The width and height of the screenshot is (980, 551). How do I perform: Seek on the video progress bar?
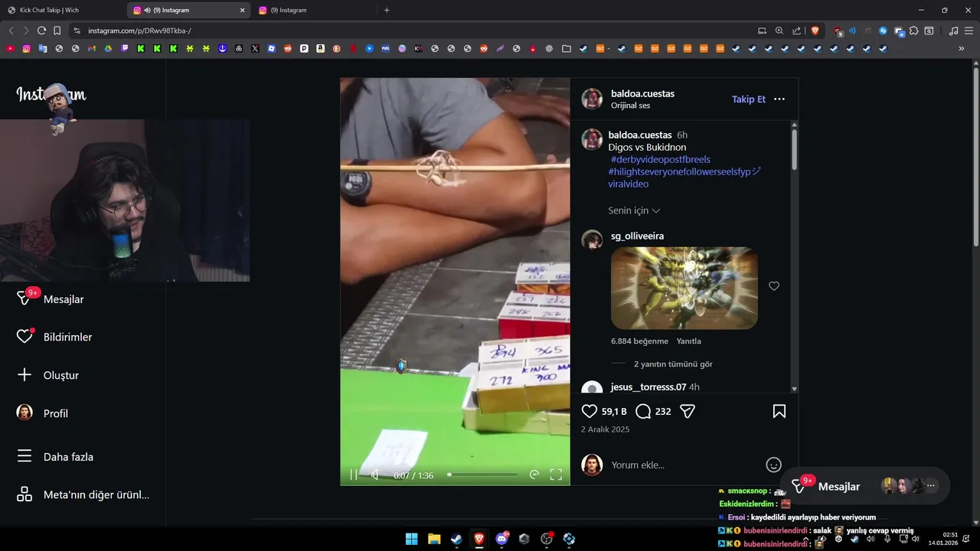482,474
